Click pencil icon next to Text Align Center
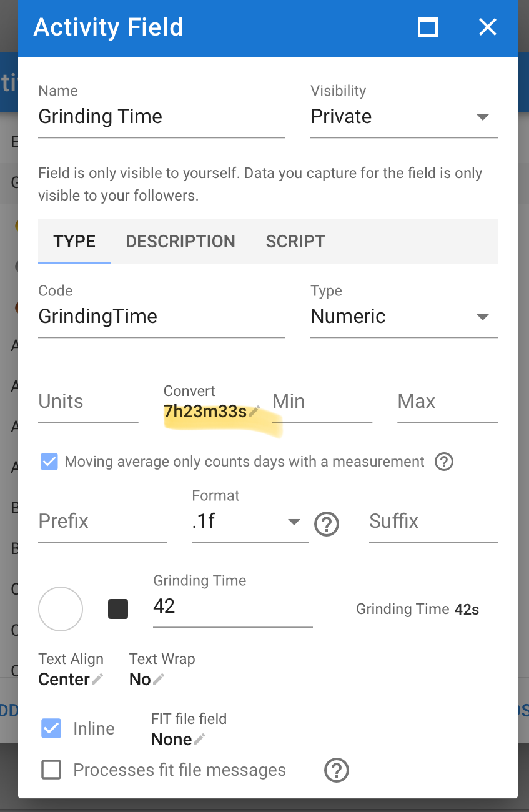529x812 pixels. [97, 679]
